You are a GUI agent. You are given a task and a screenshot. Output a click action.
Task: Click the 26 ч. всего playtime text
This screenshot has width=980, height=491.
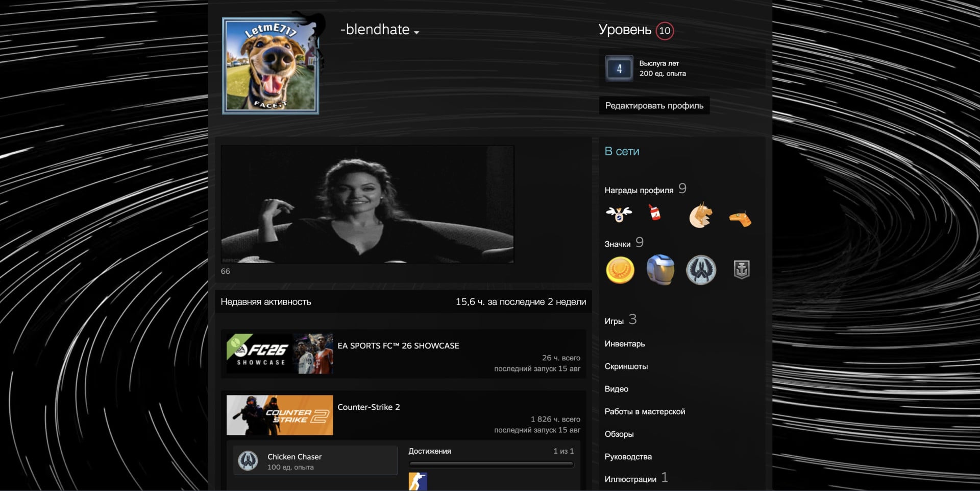[x=561, y=358]
